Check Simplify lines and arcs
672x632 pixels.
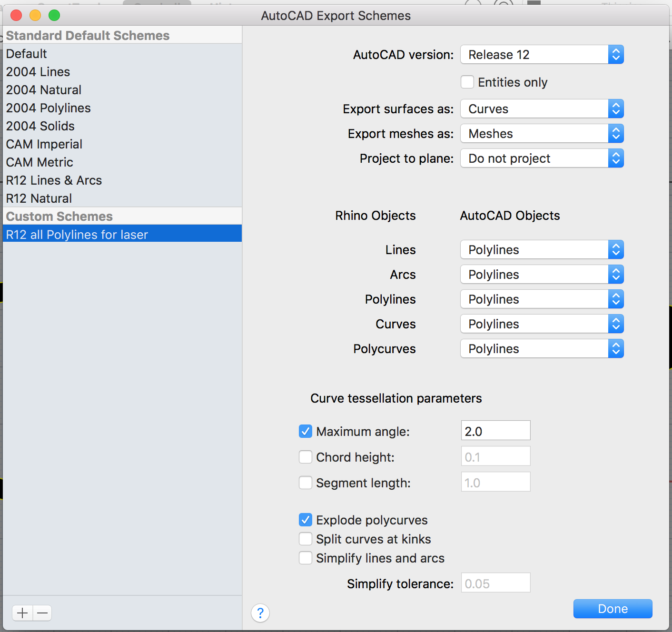pyautogui.click(x=306, y=558)
